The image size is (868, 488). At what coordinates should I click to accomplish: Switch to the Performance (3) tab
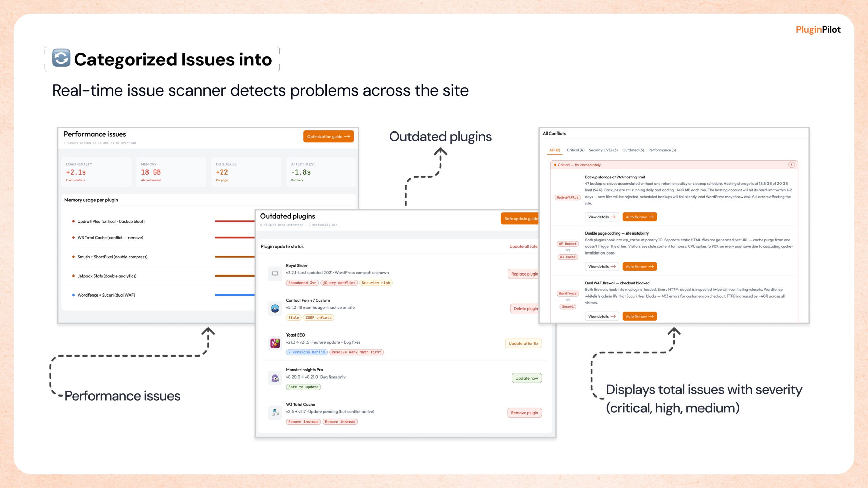(x=662, y=150)
